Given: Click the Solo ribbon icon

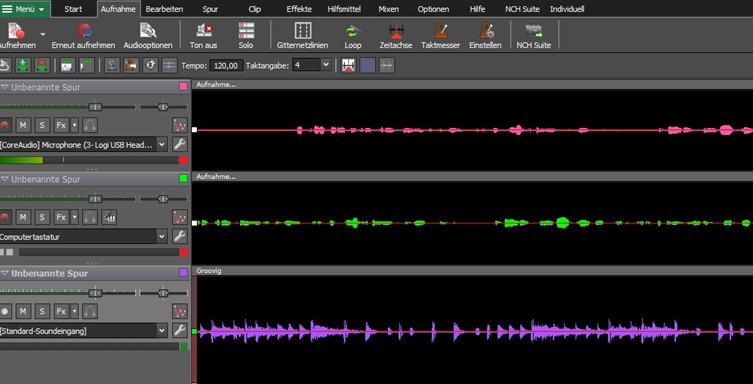Looking at the screenshot, I should pyautogui.click(x=246, y=36).
